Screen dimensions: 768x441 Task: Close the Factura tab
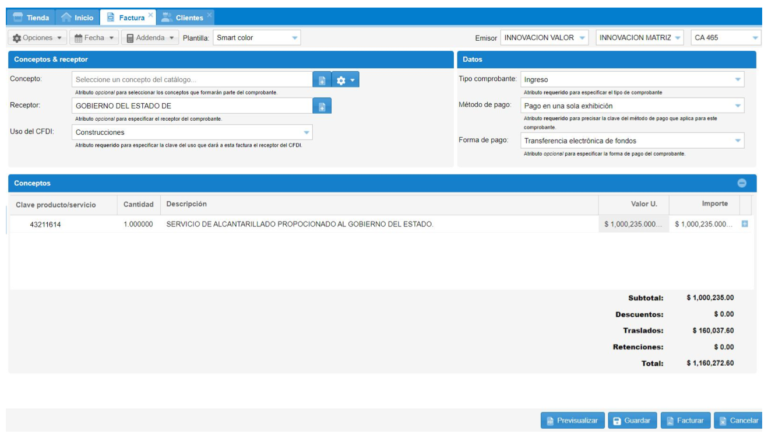click(x=151, y=16)
